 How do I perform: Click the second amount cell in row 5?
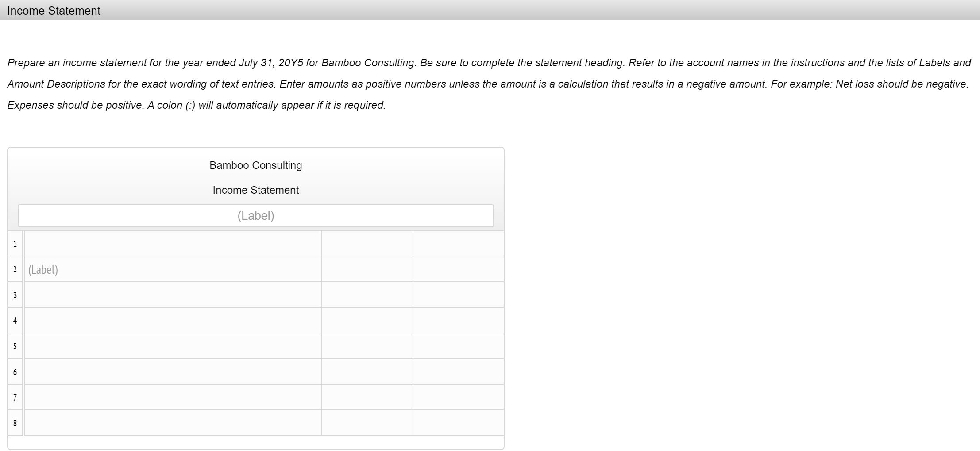pos(458,346)
